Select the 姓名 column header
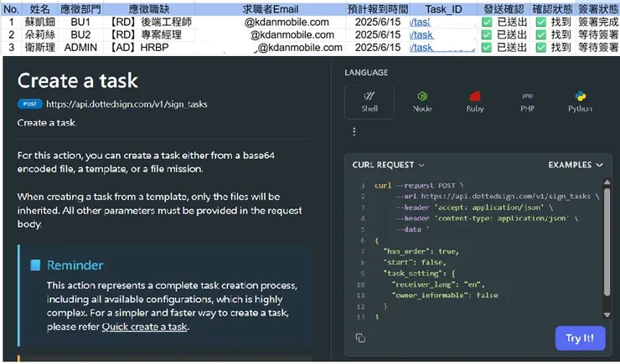The width and height of the screenshot is (620, 364). 40,9
